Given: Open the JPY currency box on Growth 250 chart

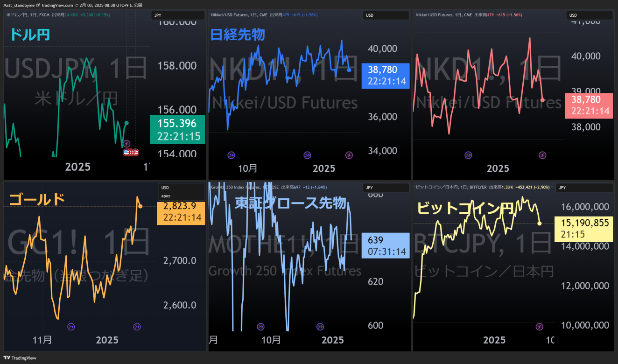Looking at the screenshot, I should tap(386, 188).
